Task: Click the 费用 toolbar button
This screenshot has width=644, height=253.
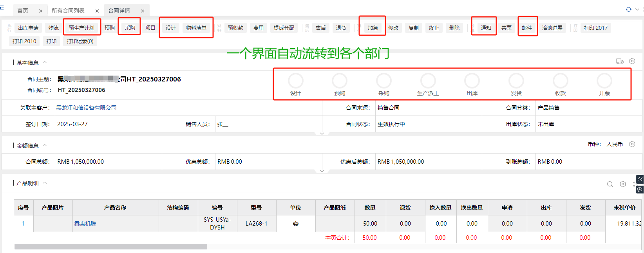Action: click(259, 28)
